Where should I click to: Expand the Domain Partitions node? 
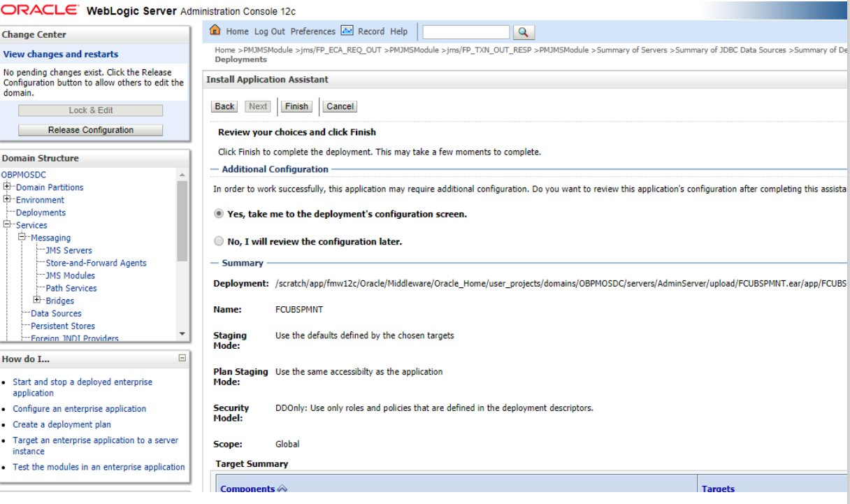(8, 187)
